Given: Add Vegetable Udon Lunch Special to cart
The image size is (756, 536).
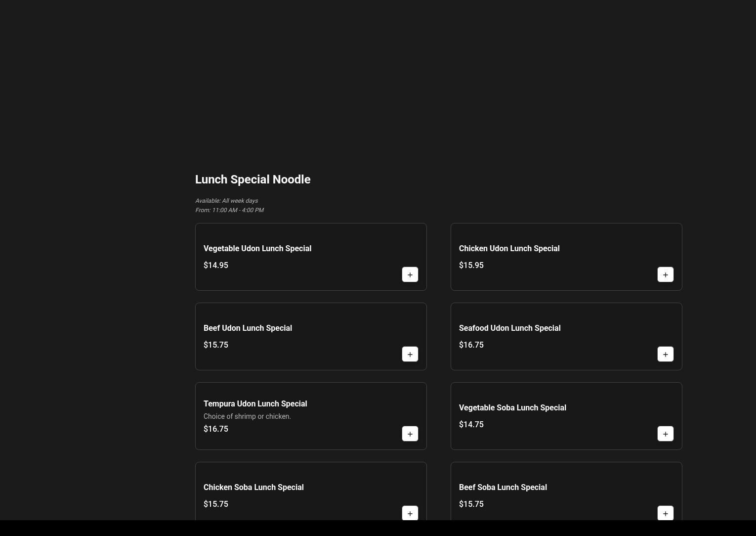Looking at the screenshot, I should pos(410,274).
